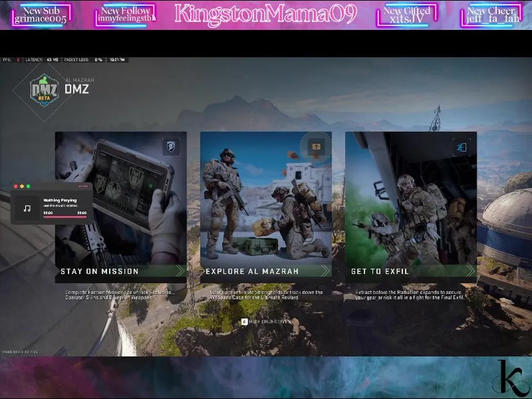Select the Stay On Mission card artwork
The width and height of the screenshot is (532, 399).
(121, 198)
